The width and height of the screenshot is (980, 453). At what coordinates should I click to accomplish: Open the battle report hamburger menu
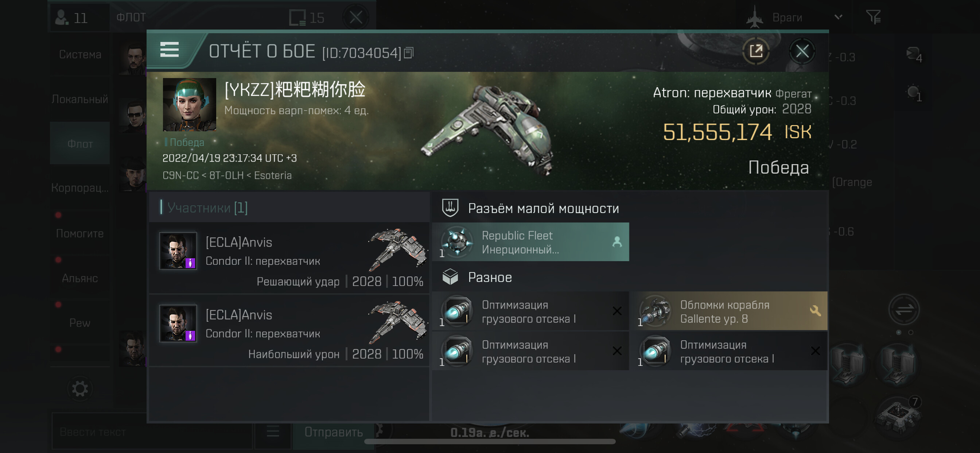[169, 50]
